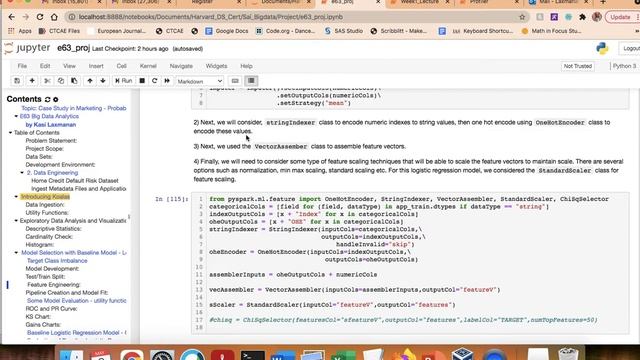
Task: Open the command palette keyboard icon
Action: click(235, 81)
